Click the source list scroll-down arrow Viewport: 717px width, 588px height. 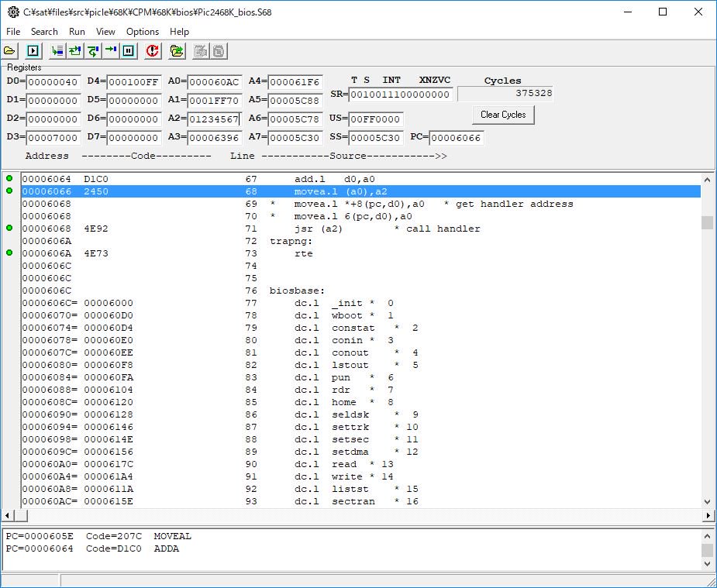point(708,502)
